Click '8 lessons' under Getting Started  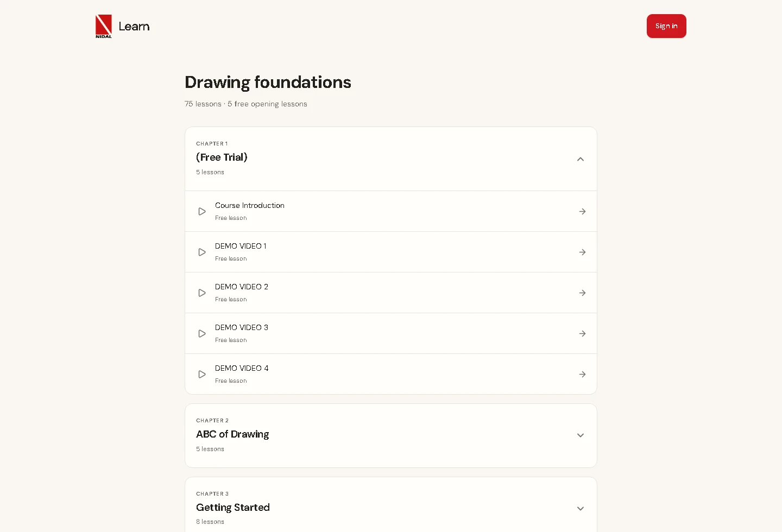(210, 522)
